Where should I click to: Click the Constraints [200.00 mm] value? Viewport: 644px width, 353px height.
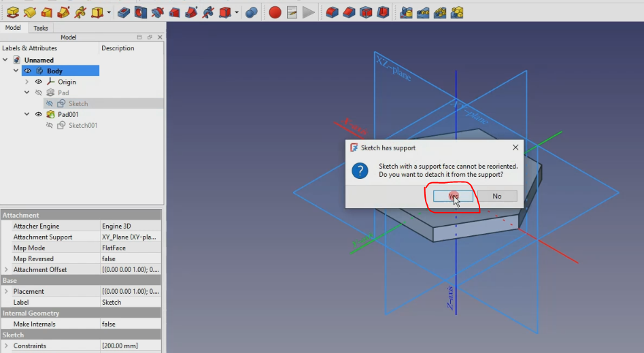[x=131, y=346]
